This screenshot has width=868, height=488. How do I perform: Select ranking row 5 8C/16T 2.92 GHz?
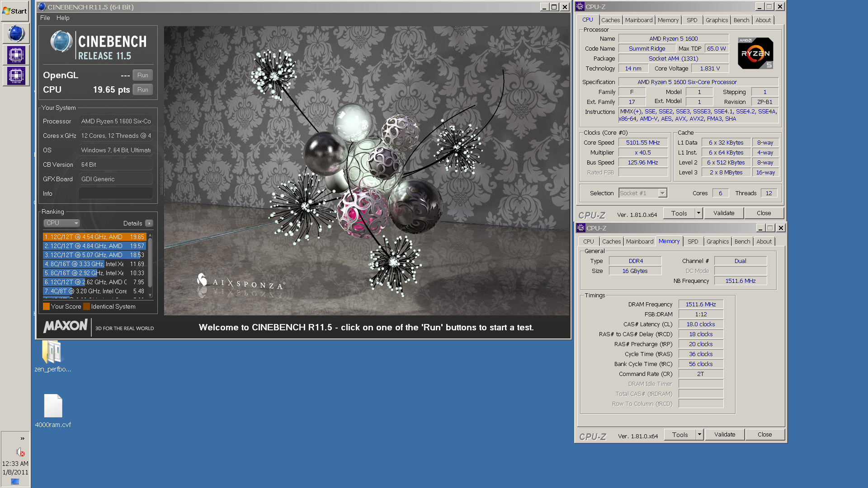(x=94, y=273)
